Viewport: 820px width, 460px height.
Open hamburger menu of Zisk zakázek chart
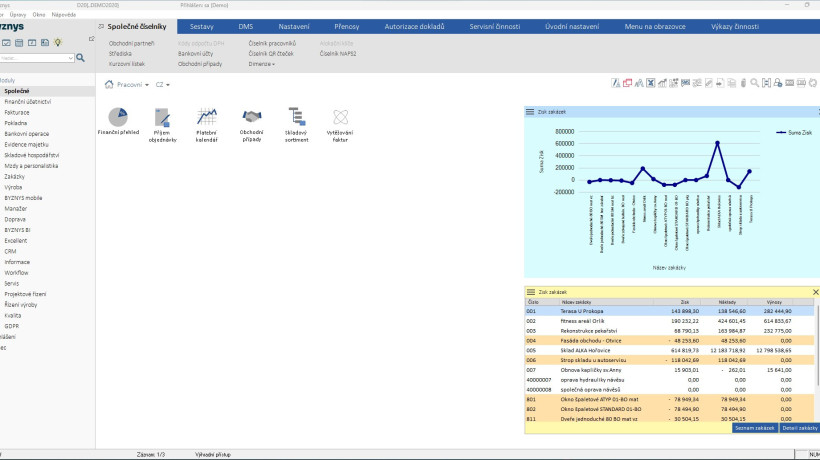click(x=531, y=112)
